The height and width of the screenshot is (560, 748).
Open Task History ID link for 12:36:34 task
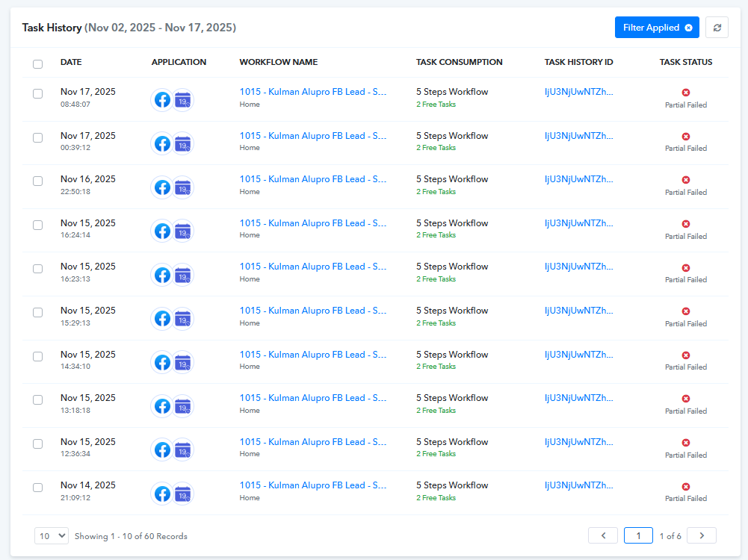(579, 442)
